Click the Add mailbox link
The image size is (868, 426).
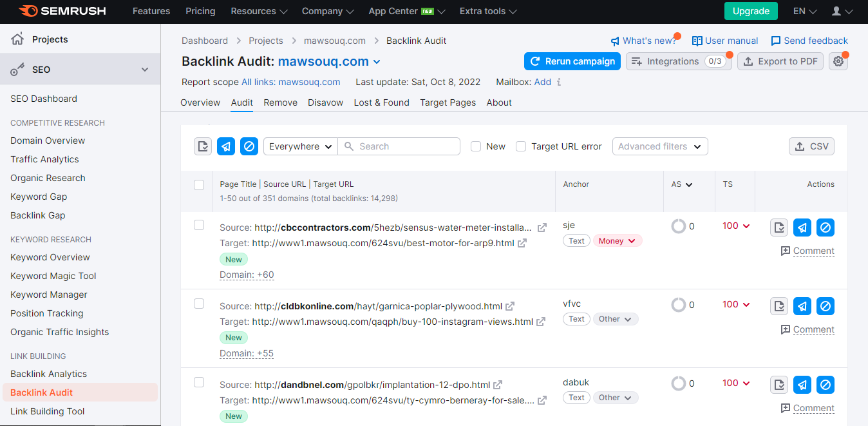[543, 82]
